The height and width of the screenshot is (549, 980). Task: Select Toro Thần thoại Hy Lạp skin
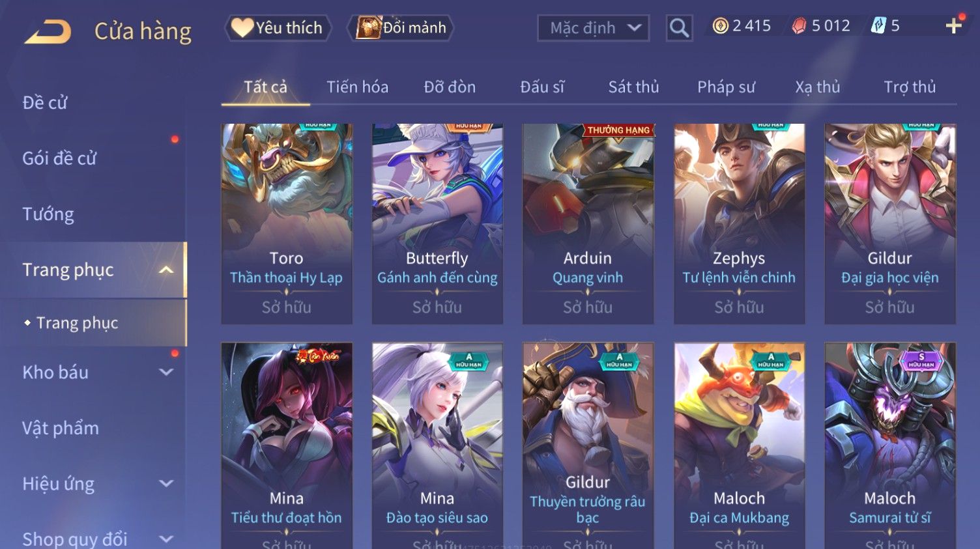click(x=287, y=223)
